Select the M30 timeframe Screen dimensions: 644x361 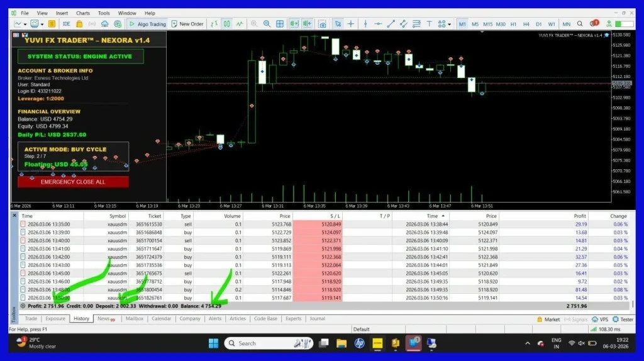tap(501, 25)
